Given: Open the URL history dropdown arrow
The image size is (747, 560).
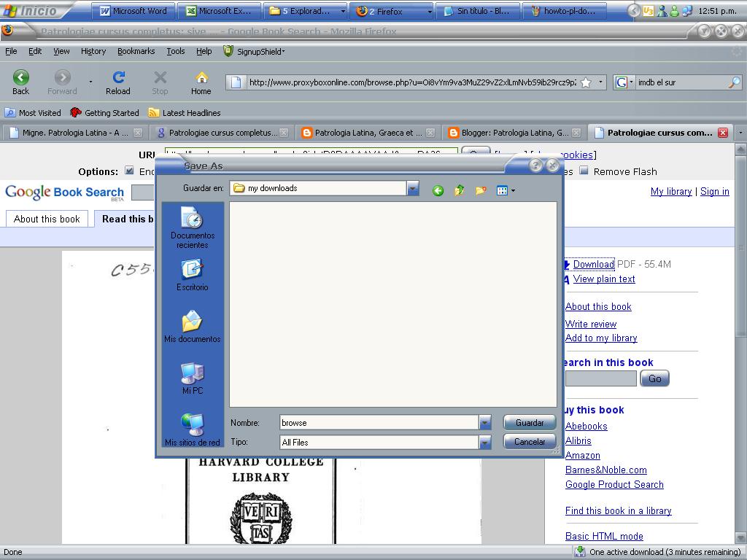Looking at the screenshot, I should tap(600, 82).
